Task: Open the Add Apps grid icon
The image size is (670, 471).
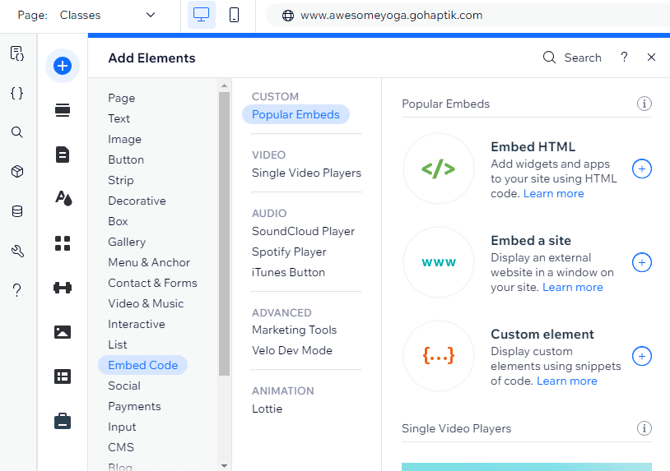Action: pos(62,243)
